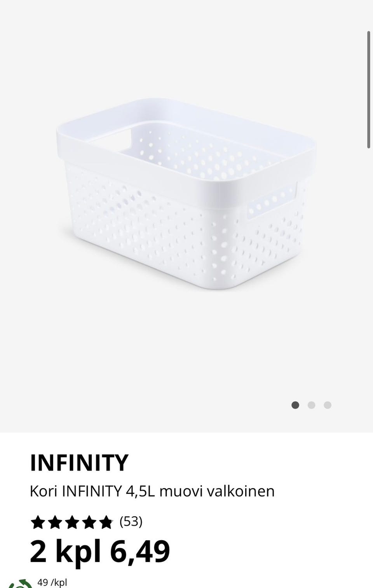Tap the green recycling arrows icon

pyautogui.click(x=20, y=584)
